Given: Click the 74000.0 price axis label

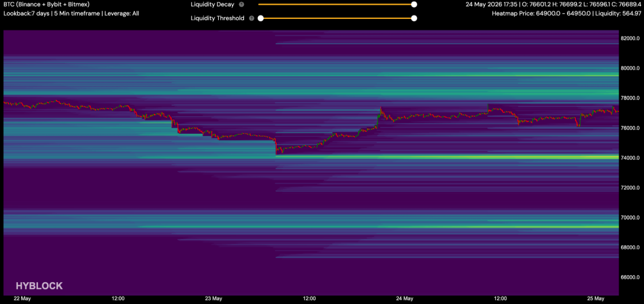Looking at the screenshot, I should click(x=630, y=157).
